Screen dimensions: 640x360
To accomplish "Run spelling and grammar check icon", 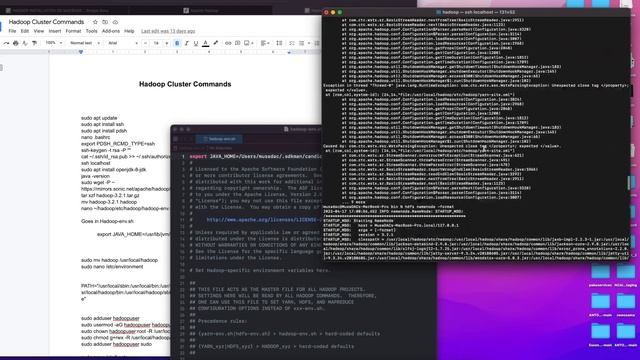I will pos(25,43).
